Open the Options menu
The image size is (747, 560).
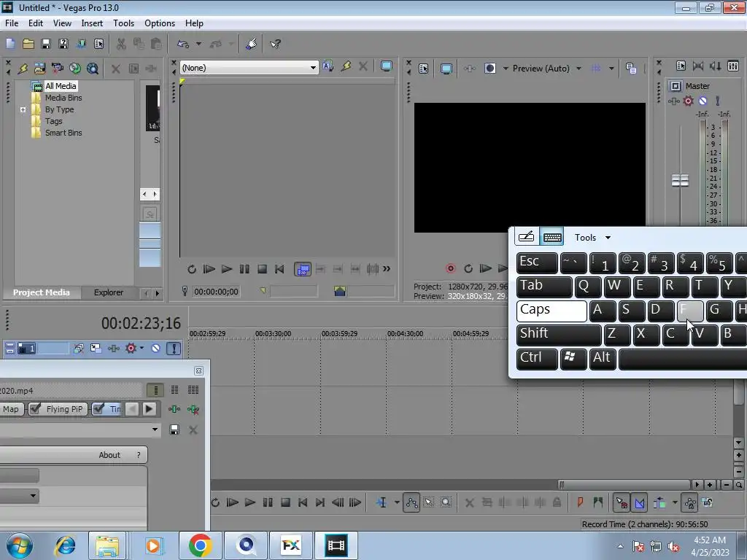tap(160, 23)
